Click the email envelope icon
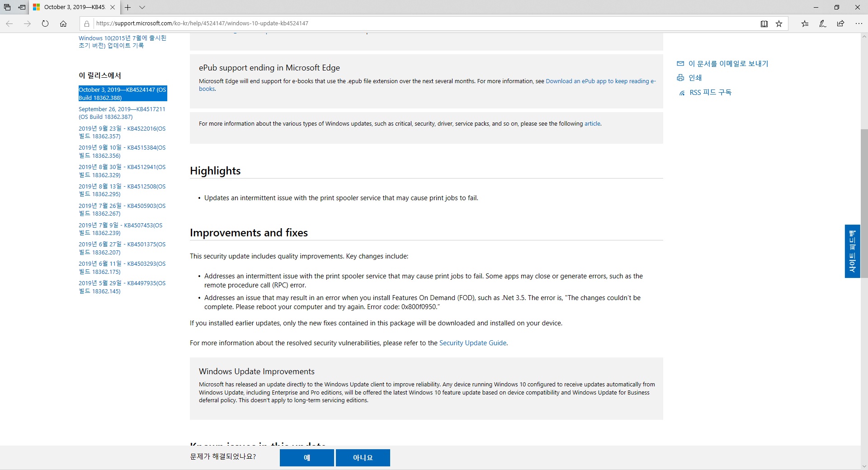This screenshot has width=868, height=470. click(680, 64)
